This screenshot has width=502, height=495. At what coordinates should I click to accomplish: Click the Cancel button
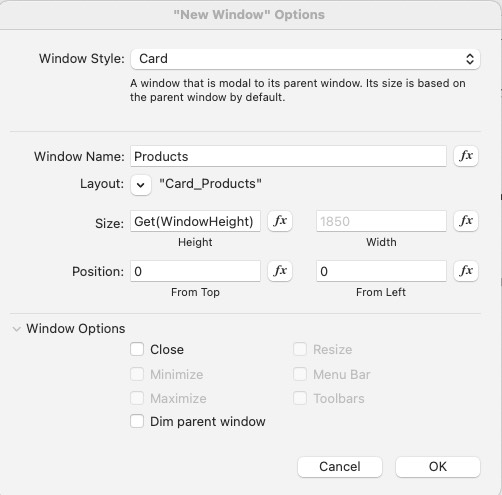(340, 466)
